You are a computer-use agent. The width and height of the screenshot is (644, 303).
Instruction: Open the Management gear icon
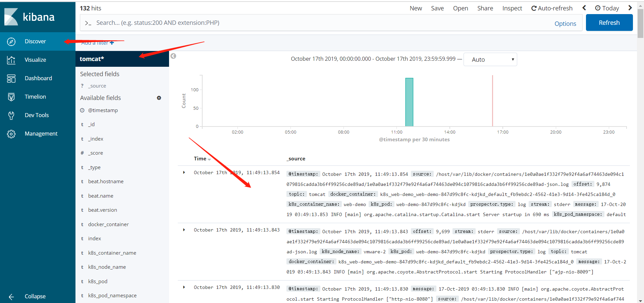[x=11, y=134]
